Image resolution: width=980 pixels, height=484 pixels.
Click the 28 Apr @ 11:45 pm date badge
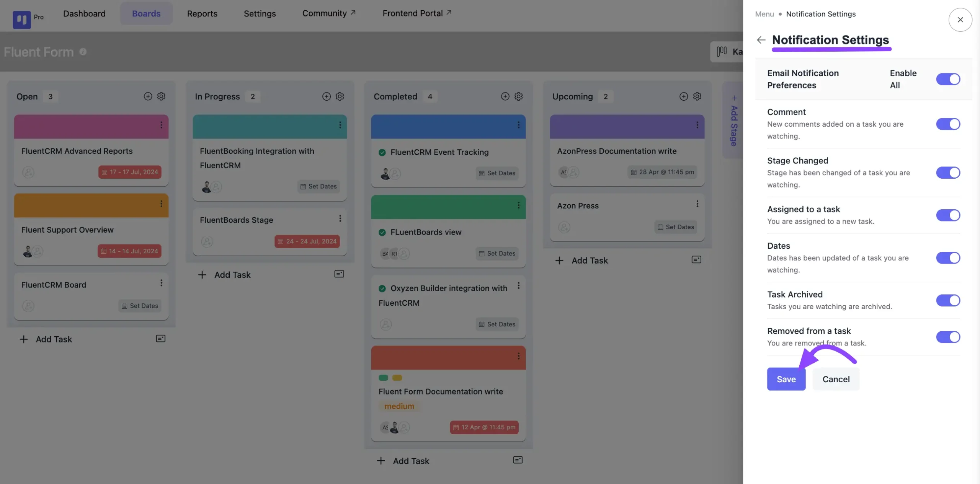(662, 172)
